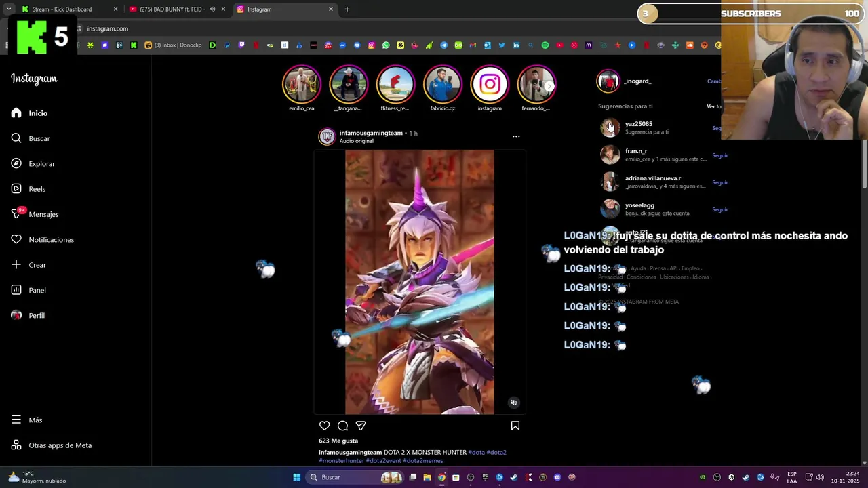Open the Panel dashboard icon
The height and width of the screenshot is (488, 868).
(16, 290)
